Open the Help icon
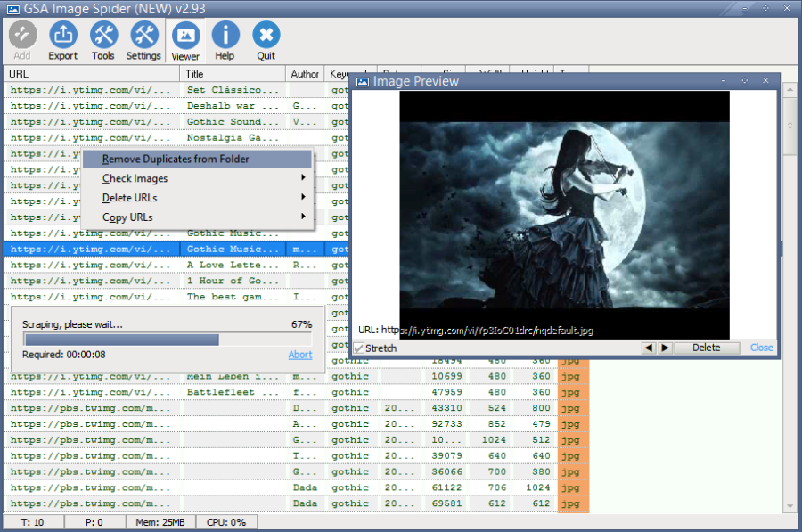802x532 pixels. pyautogui.click(x=225, y=41)
